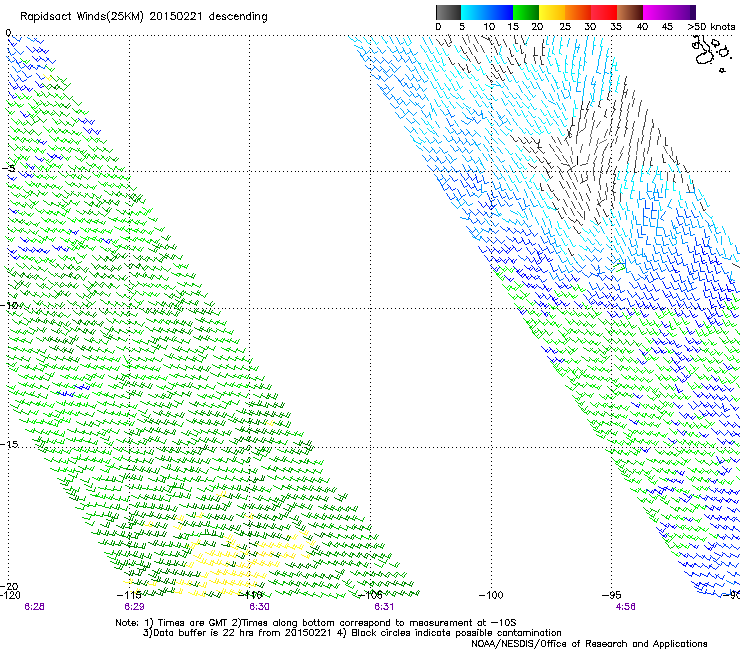Viewport: 740px width, 650px height.
Task: Select the red 30–35 knots legend segment
Action: 604,12
